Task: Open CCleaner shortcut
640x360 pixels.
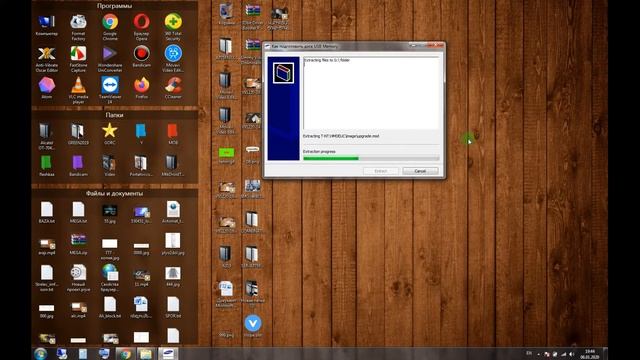Action: coord(173,88)
